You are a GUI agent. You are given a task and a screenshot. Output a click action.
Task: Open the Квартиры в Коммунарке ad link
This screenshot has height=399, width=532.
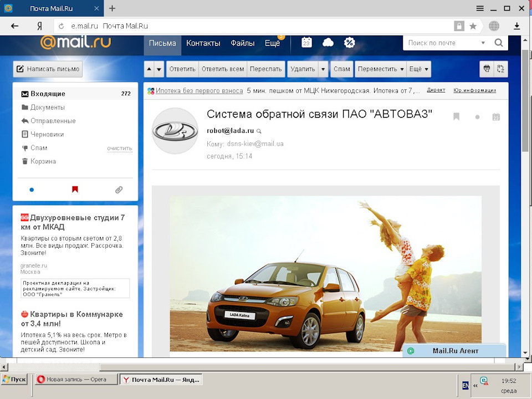72,319
